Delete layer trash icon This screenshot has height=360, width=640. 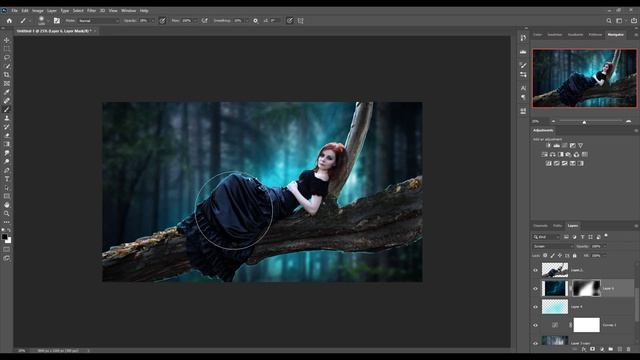629,349
